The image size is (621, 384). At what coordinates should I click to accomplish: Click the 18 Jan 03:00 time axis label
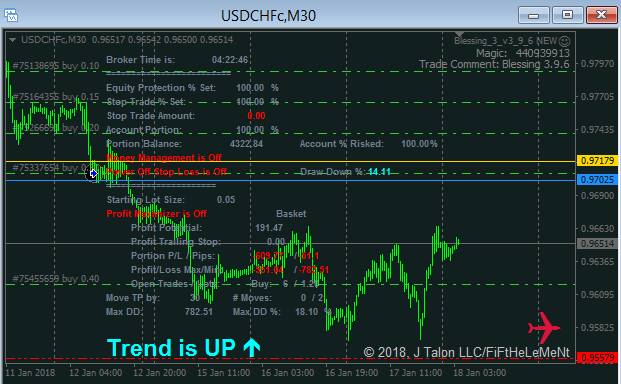pyautogui.click(x=480, y=373)
